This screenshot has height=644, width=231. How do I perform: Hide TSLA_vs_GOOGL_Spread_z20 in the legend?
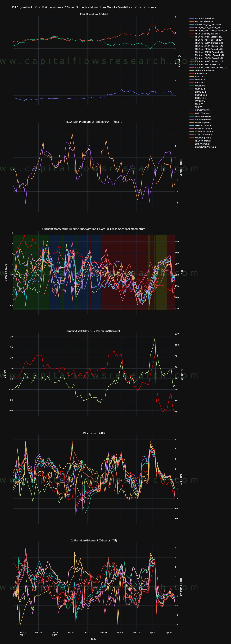[x=207, y=55]
